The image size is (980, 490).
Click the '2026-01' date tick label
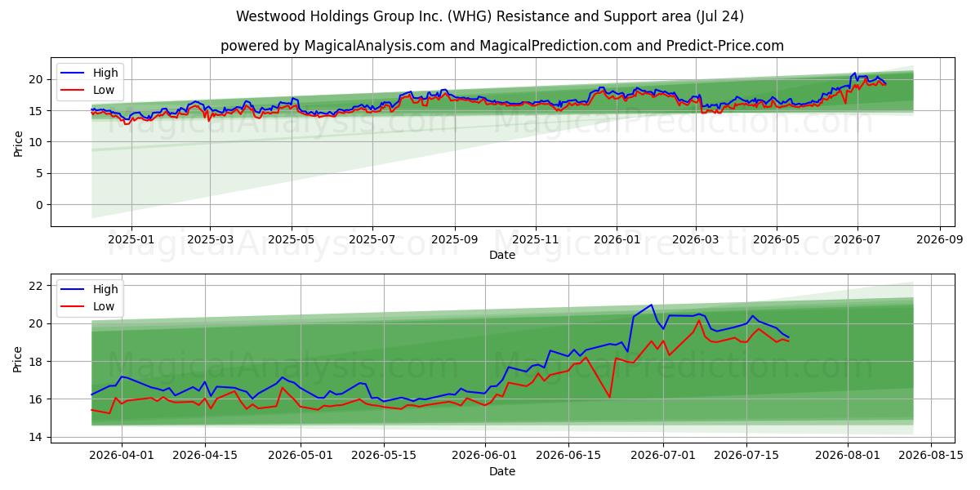pos(617,239)
